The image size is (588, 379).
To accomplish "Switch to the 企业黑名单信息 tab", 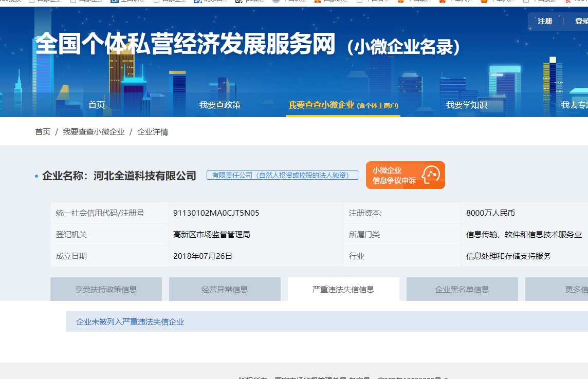I will coord(462,289).
